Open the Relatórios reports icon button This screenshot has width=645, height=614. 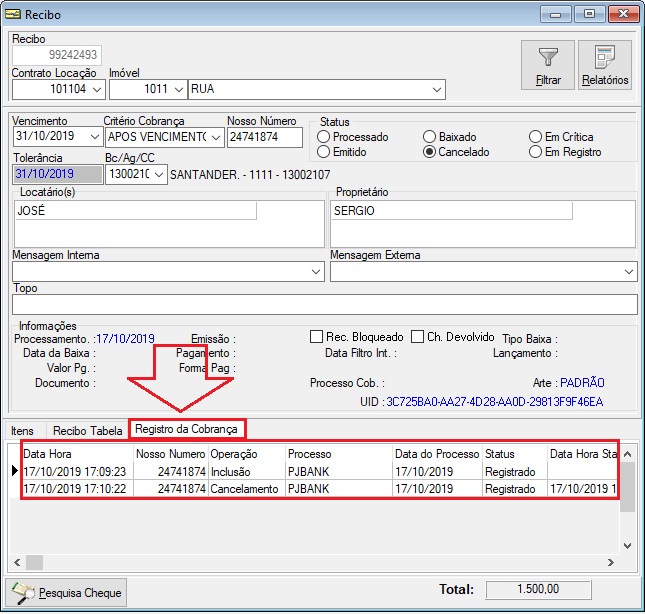(x=604, y=66)
